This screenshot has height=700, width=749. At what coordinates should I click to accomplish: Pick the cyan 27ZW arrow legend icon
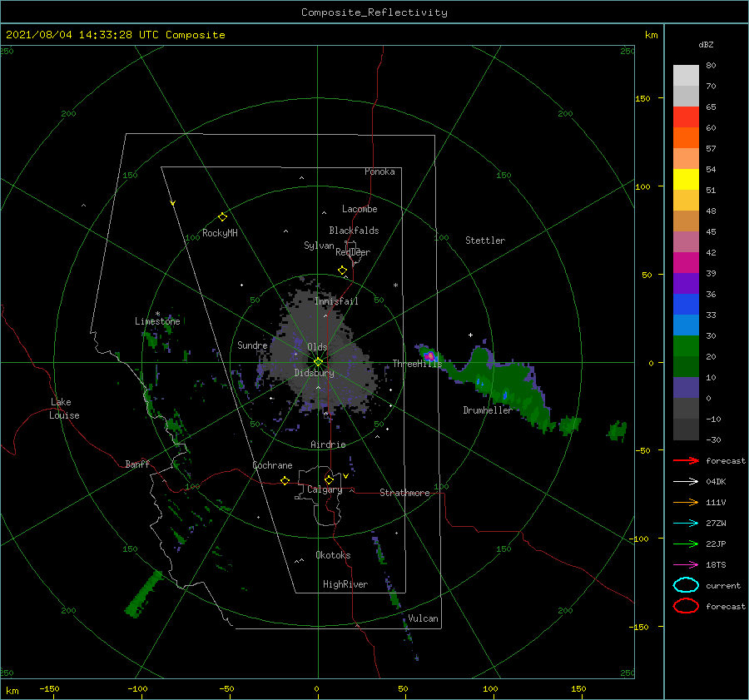(x=686, y=524)
